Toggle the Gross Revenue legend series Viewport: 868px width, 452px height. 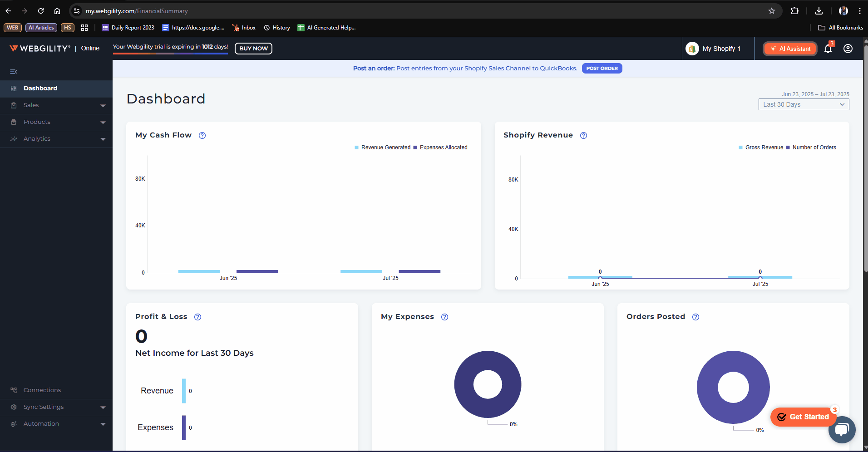tap(764, 147)
